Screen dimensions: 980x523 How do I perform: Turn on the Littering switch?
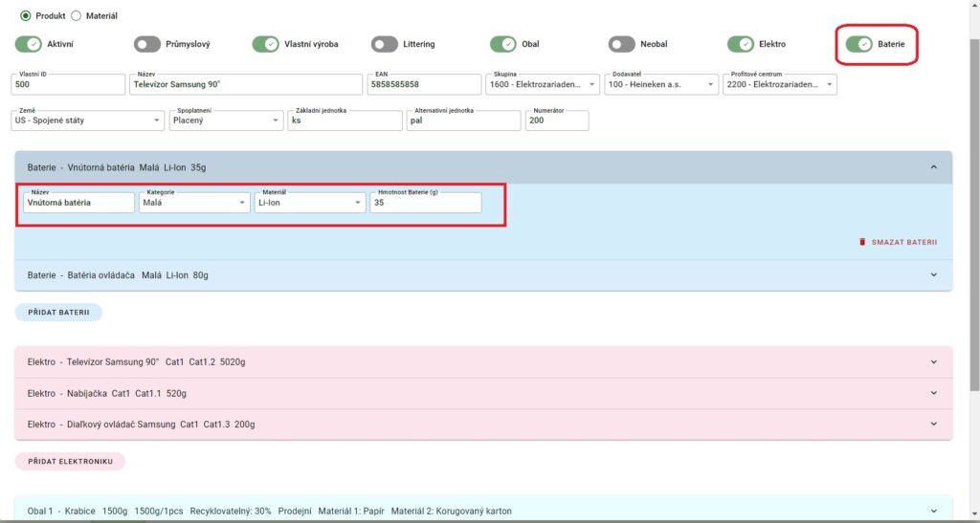click(385, 44)
